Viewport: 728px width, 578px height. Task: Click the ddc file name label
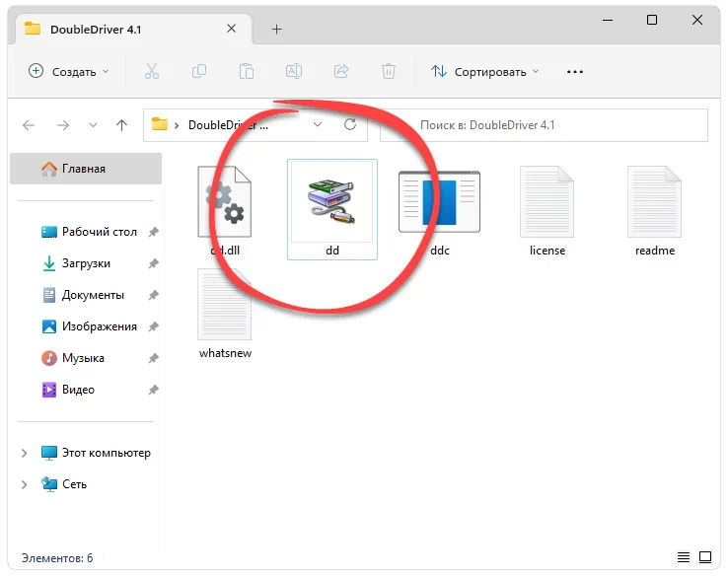point(440,251)
